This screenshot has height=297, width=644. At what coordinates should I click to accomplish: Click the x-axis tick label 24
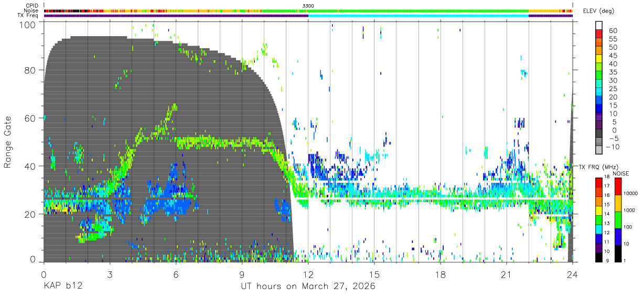point(573,274)
